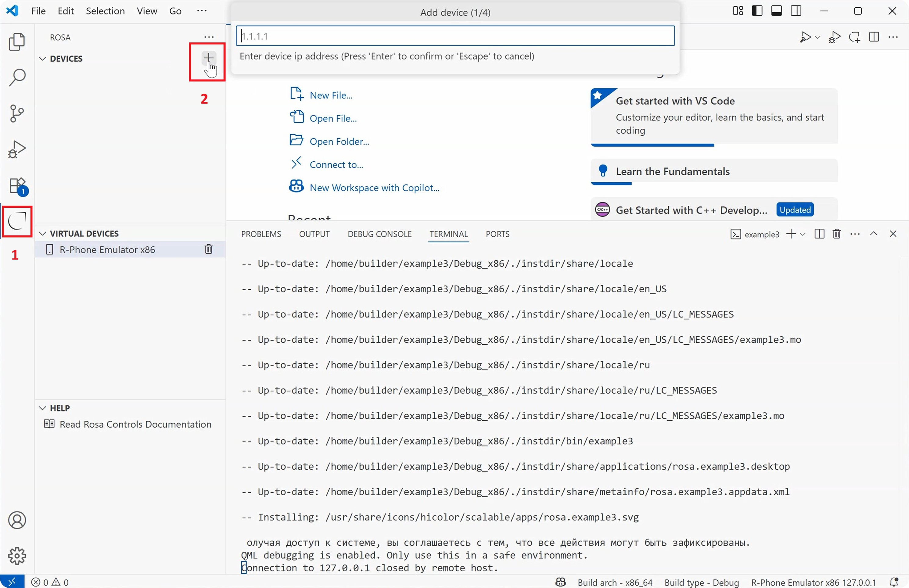Viewport: 909px width, 588px height.
Task: Open the View menu
Action: 147,11
